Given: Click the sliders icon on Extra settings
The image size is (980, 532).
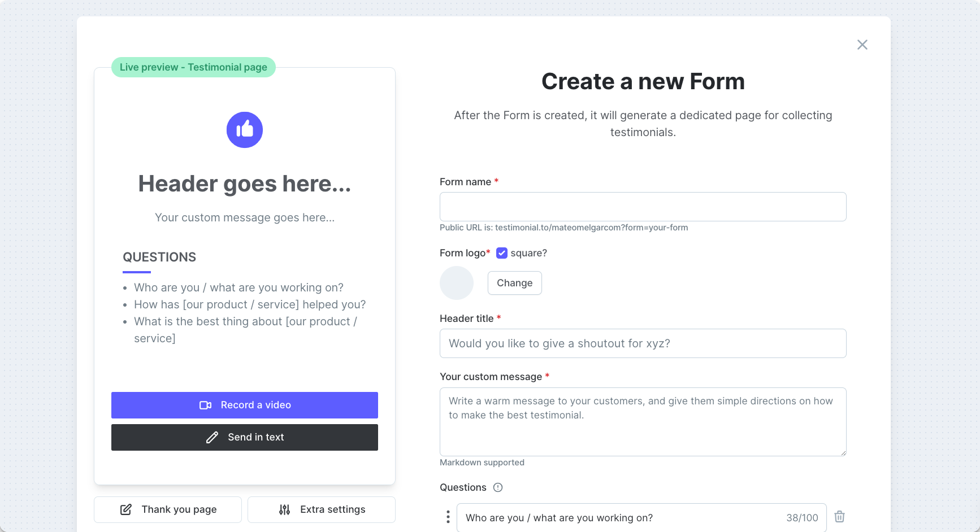Looking at the screenshot, I should [x=285, y=510].
